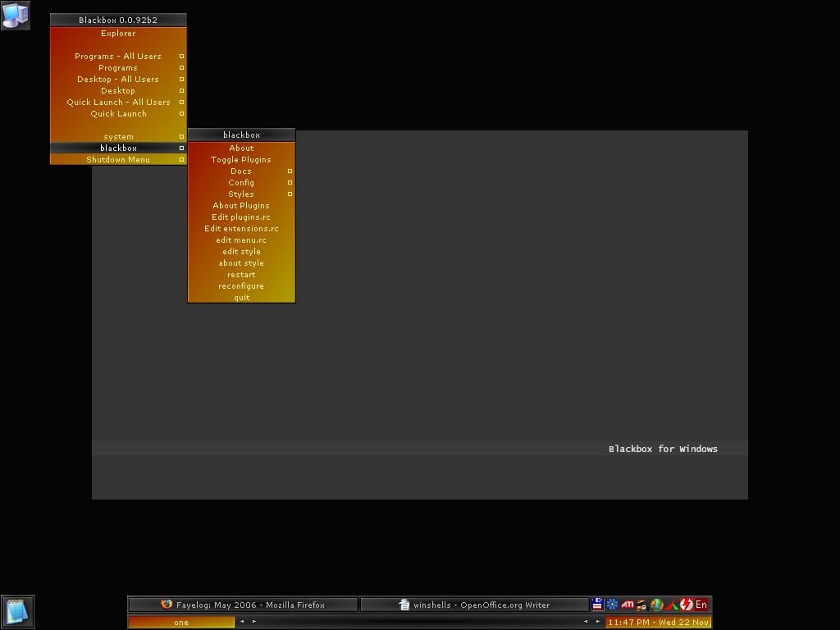Click the floppy disk tray icon
The height and width of the screenshot is (630, 840).
pyautogui.click(x=597, y=605)
